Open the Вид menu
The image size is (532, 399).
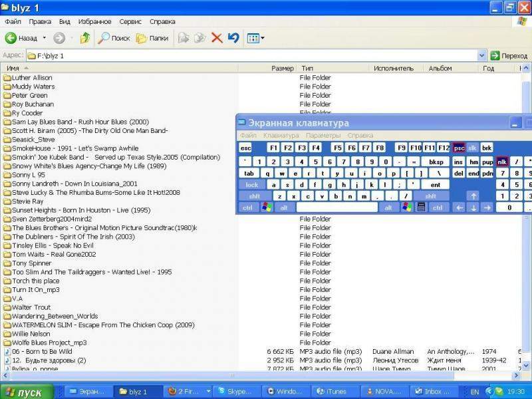(65, 21)
